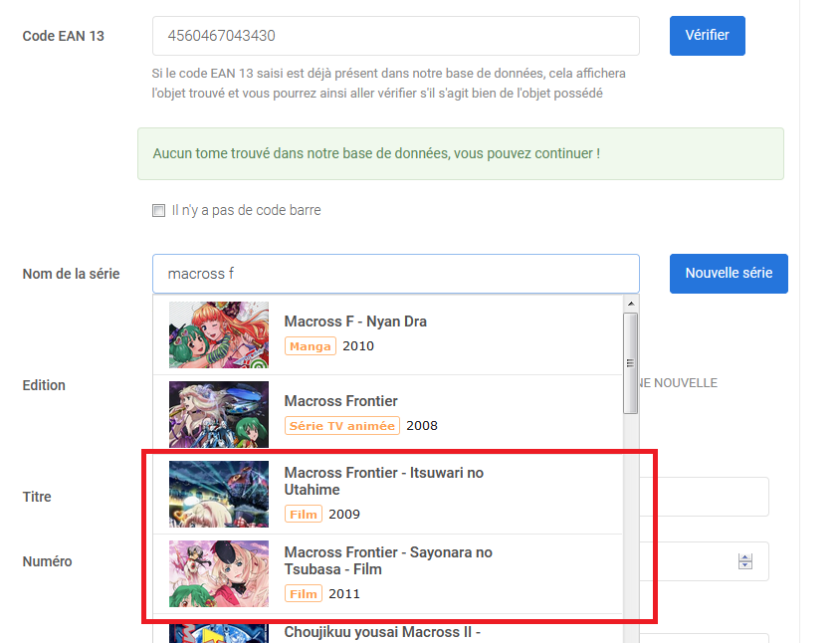
Task: Click the Vérifier button
Action: pos(708,36)
